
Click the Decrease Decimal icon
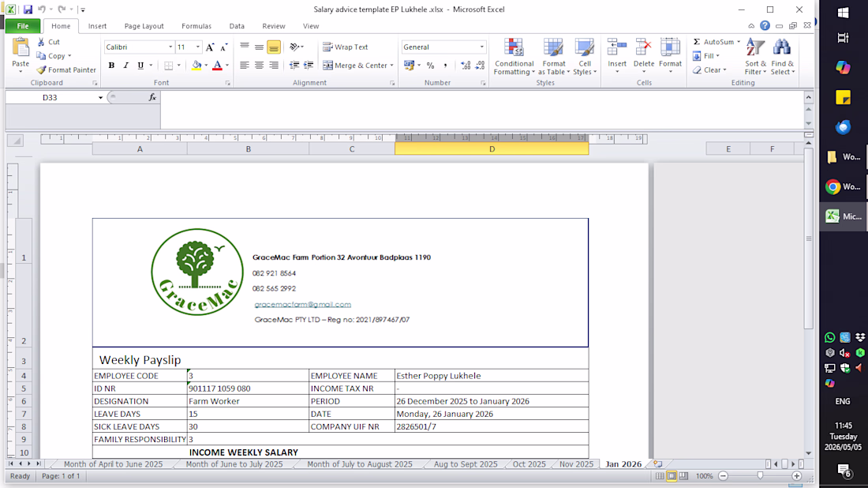tap(480, 66)
